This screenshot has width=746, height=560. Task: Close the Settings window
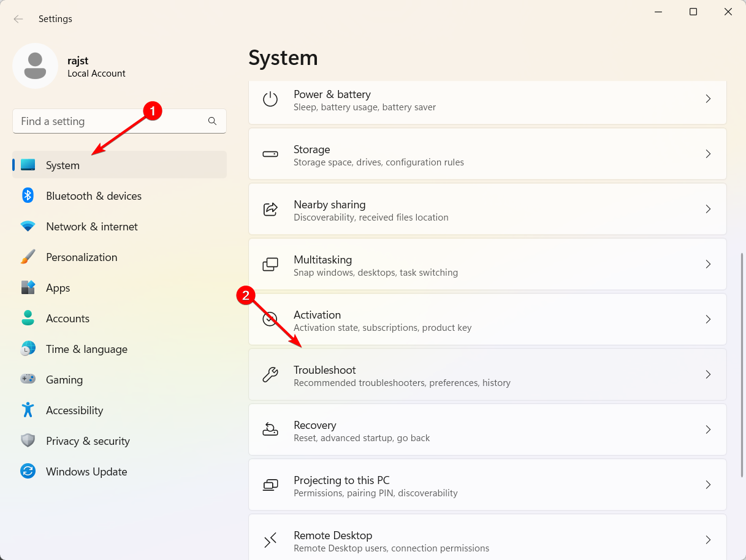(x=728, y=12)
